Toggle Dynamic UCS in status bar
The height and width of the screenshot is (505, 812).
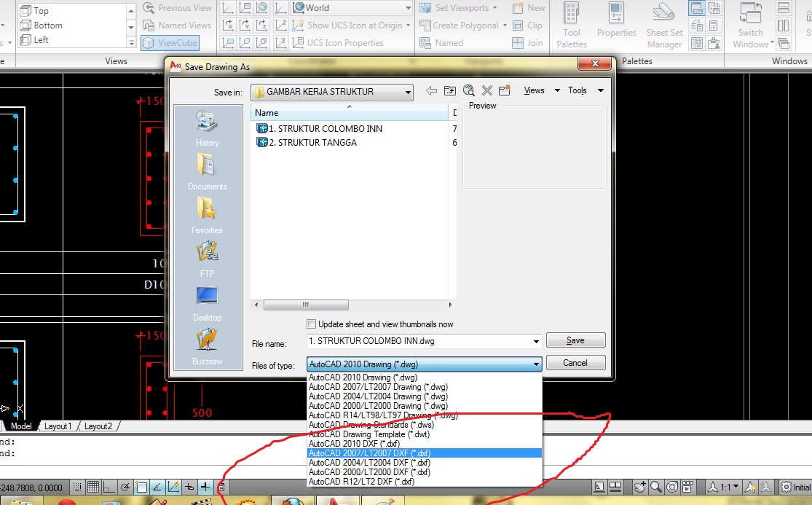click(173, 487)
